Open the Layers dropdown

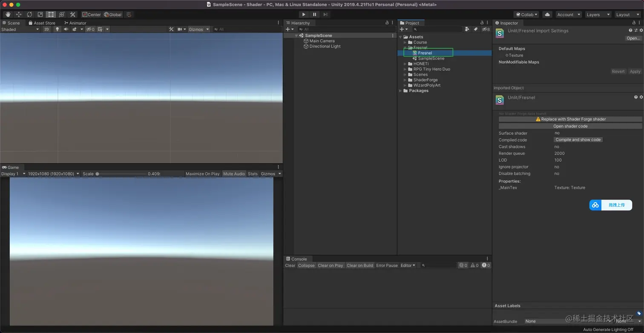point(598,14)
